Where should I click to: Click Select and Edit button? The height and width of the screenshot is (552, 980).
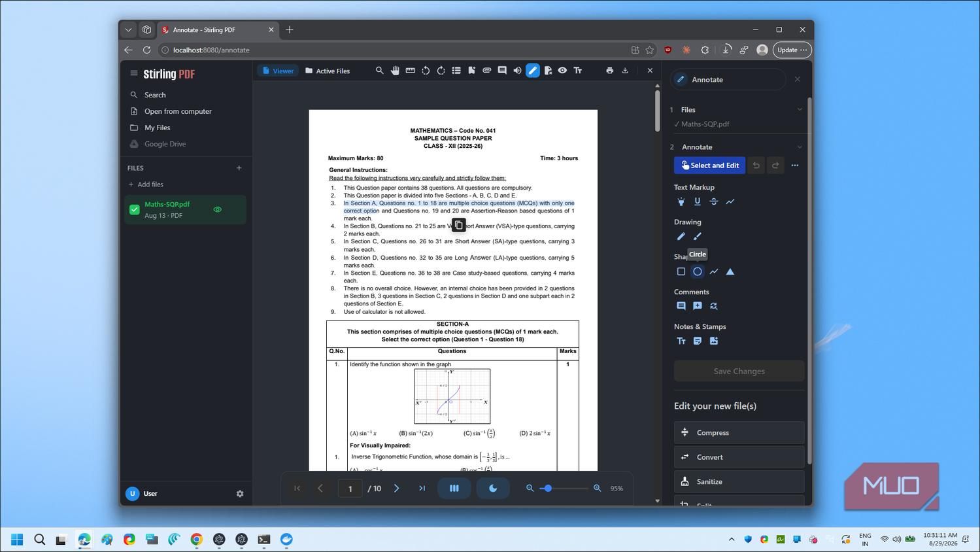709,165
